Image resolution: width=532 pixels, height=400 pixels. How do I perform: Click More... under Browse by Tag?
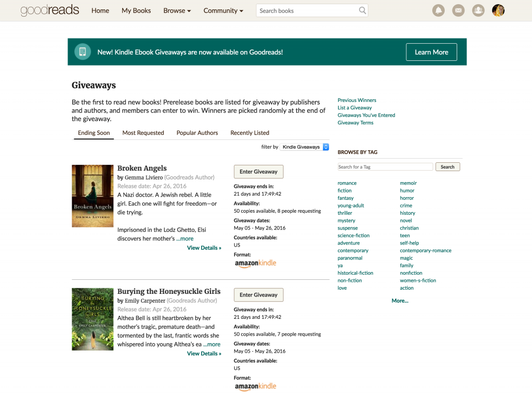point(400,300)
